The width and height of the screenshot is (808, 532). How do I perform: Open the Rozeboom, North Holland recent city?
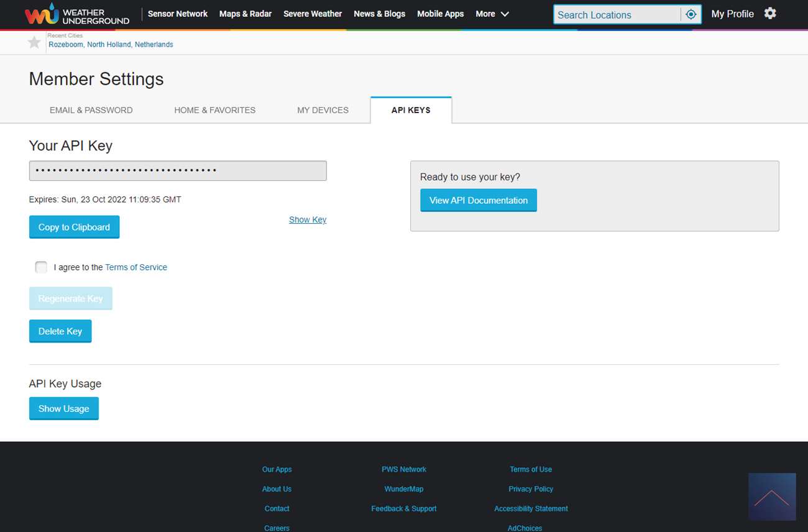(x=111, y=45)
